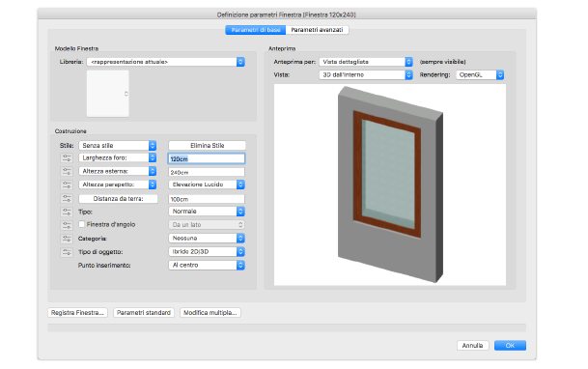Switch to Parametri di base tab

coord(256,30)
